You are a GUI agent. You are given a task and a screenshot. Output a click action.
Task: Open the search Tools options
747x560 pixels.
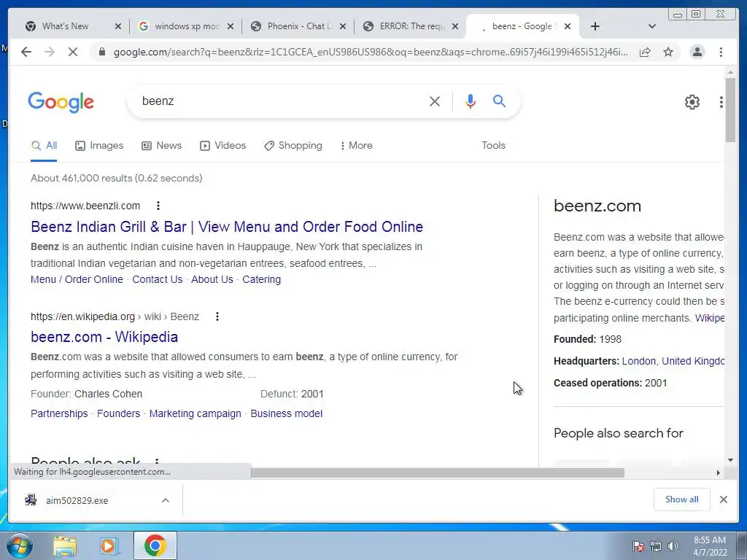pyautogui.click(x=494, y=146)
